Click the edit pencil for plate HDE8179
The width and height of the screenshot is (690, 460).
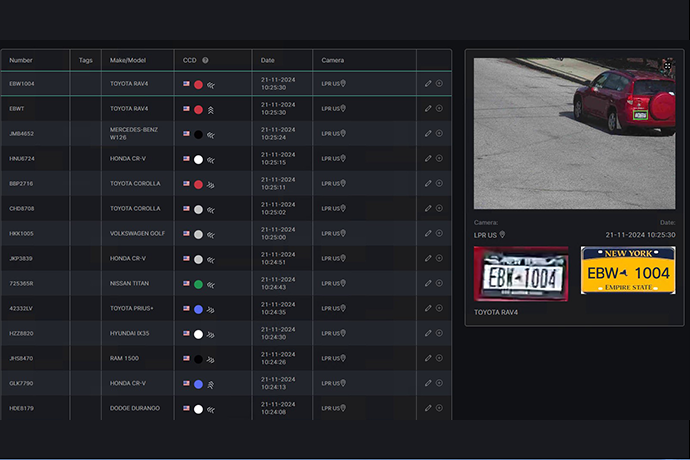[x=428, y=408]
